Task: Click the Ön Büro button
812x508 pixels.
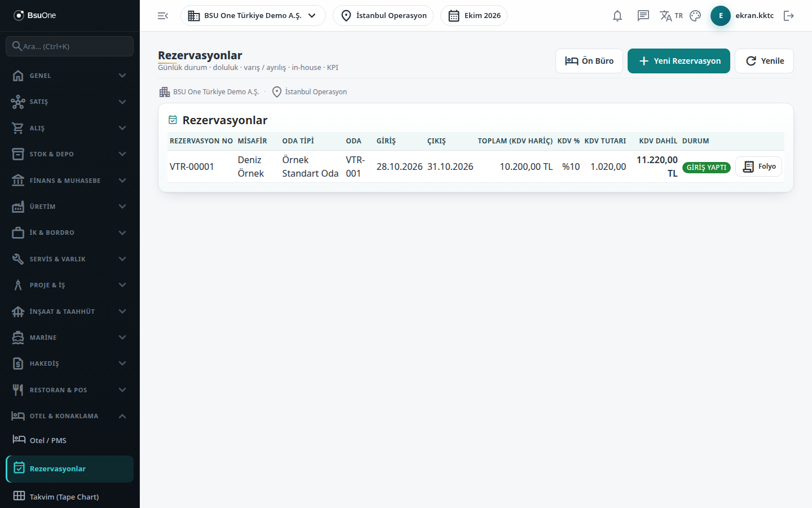Action: 589,61
